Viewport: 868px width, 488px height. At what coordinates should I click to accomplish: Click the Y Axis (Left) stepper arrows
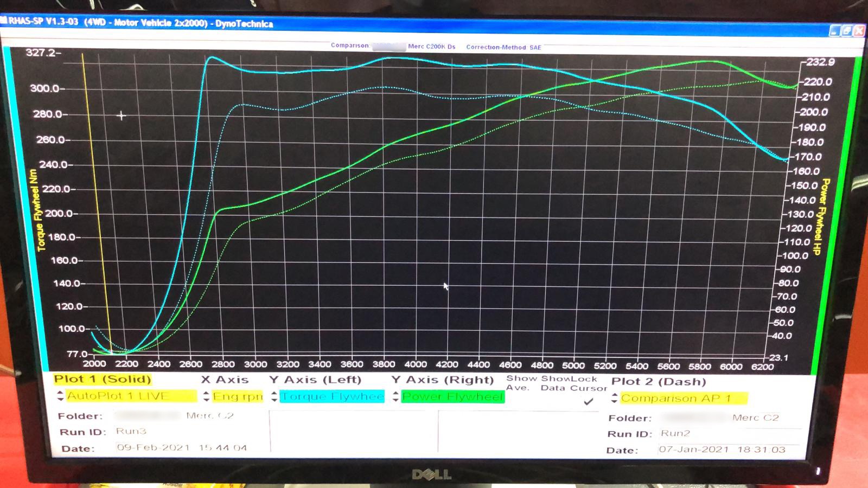tap(274, 397)
